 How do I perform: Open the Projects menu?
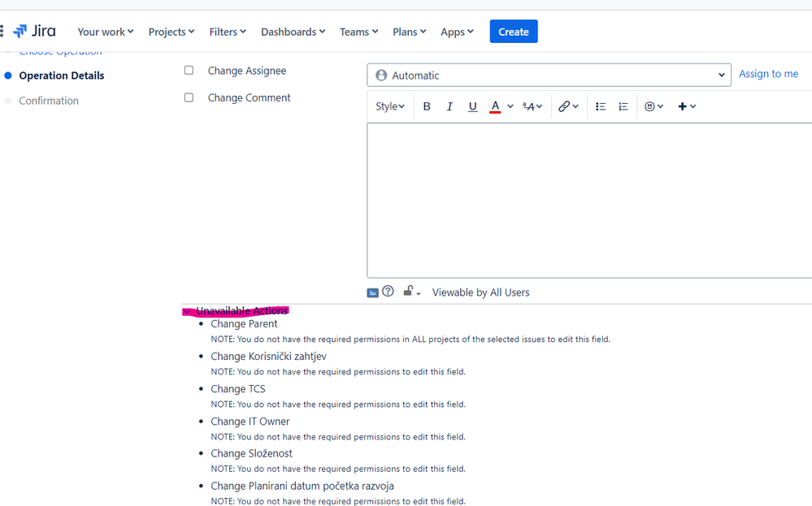pyautogui.click(x=172, y=32)
